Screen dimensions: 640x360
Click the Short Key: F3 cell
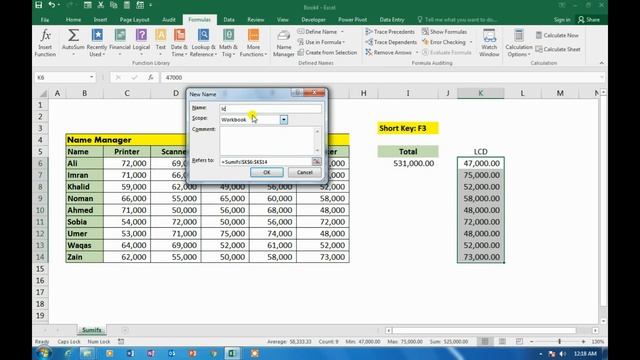408,128
